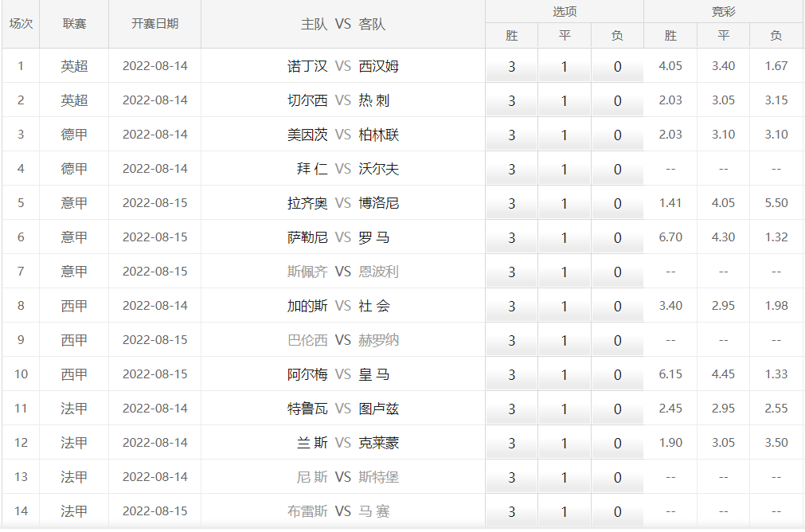Choose win 3 in 美因茨 vs 柏林联 row
This screenshot has width=805, height=532.
(x=511, y=135)
